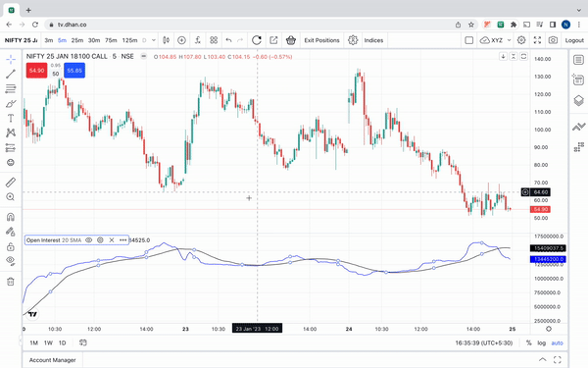Toggle stay in drawing mode
Viewport: 588px width, 368px height.
pos(11,232)
